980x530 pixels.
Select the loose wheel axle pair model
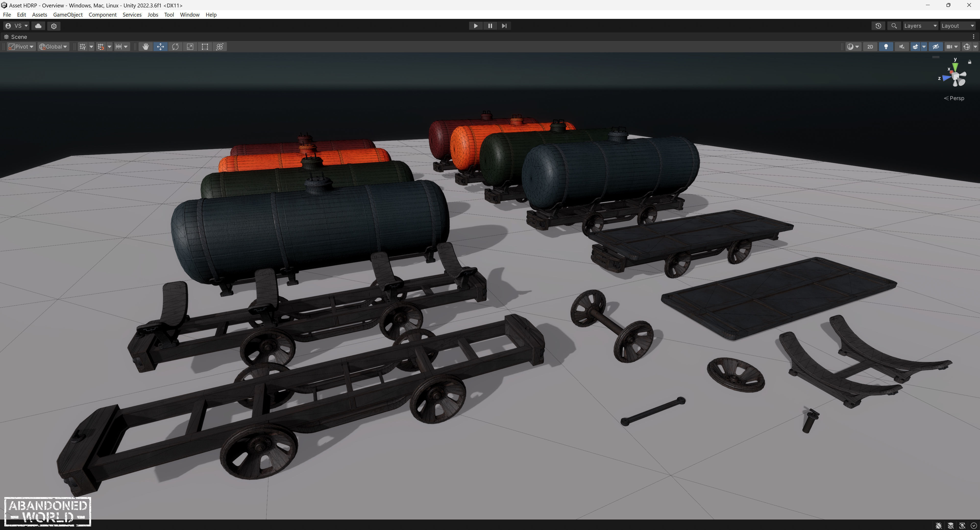[x=612, y=326]
